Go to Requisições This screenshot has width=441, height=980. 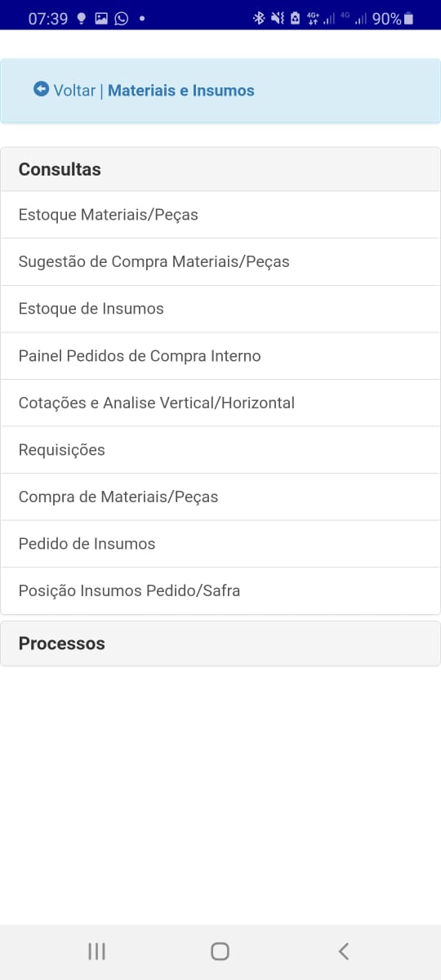[x=220, y=450]
